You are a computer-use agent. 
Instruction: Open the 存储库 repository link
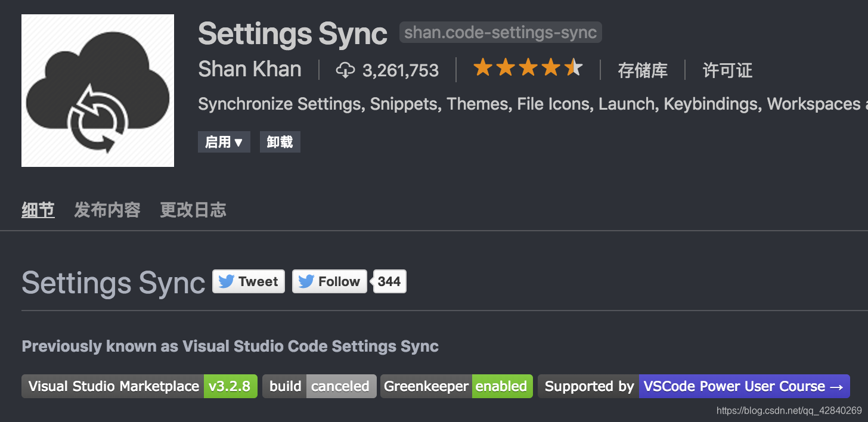tap(643, 70)
